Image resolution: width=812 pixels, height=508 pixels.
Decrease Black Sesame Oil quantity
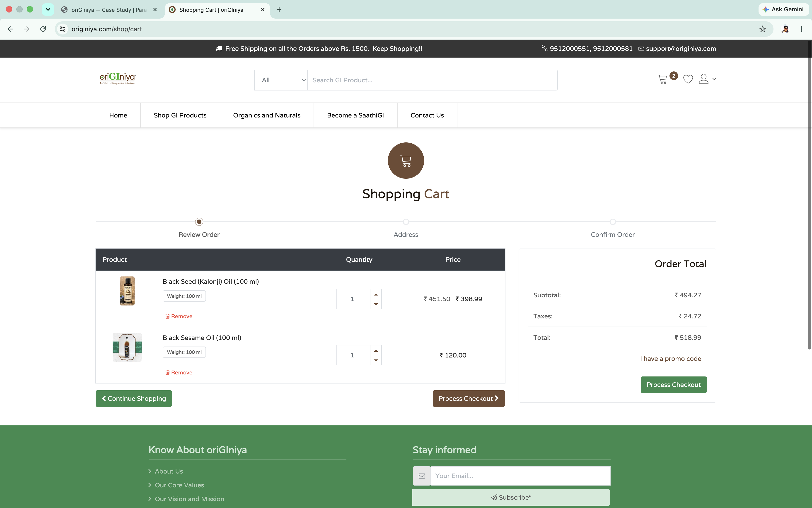[376, 360]
